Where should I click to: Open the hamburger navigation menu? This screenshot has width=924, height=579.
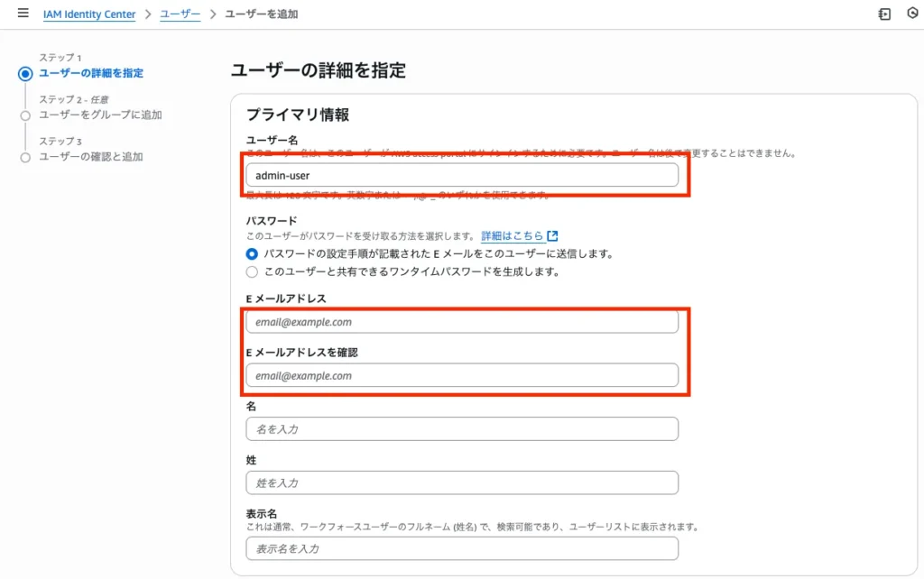pos(23,14)
